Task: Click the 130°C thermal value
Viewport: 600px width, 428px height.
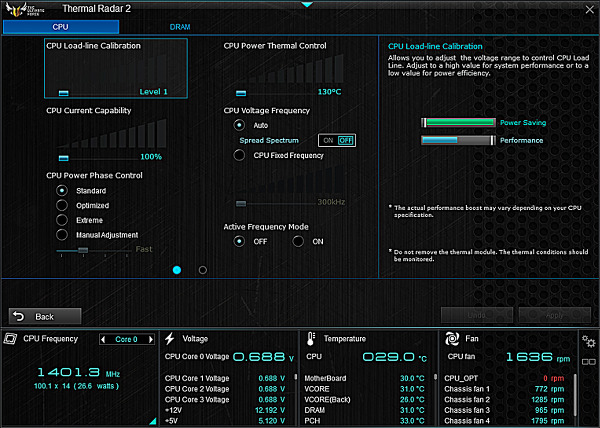Action: 329,92
